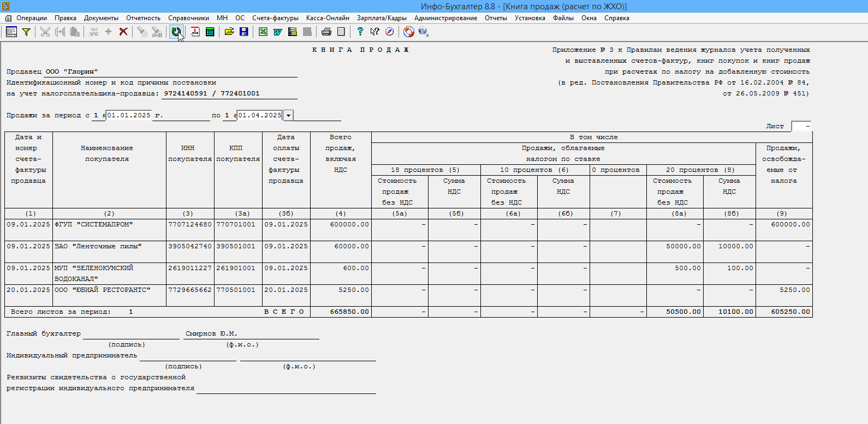Viewport: 868px width, 424px height.
Task: Open the yellow funnel filter tool
Action: [26, 32]
